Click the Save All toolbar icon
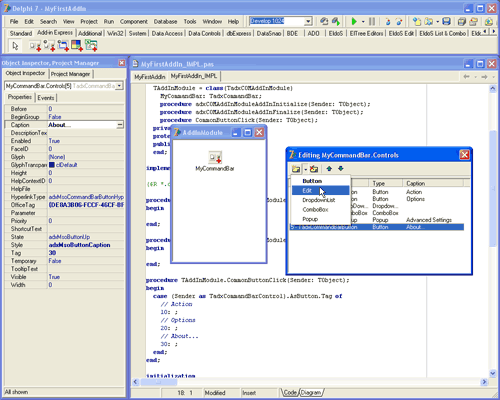This screenshot has height=400, width=500. tap(462, 22)
